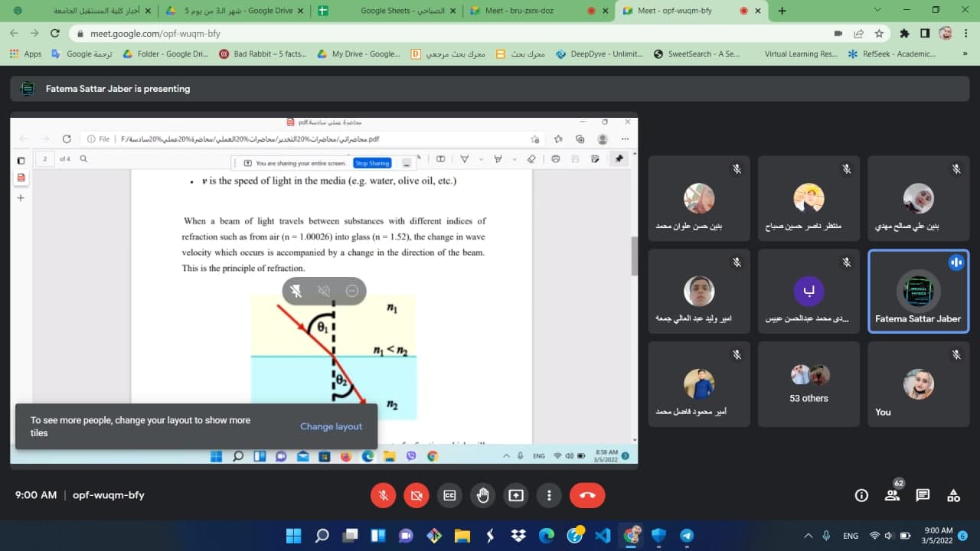980x551 pixels.
Task: Open the 53 others participants tile
Action: tap(809, 384)
